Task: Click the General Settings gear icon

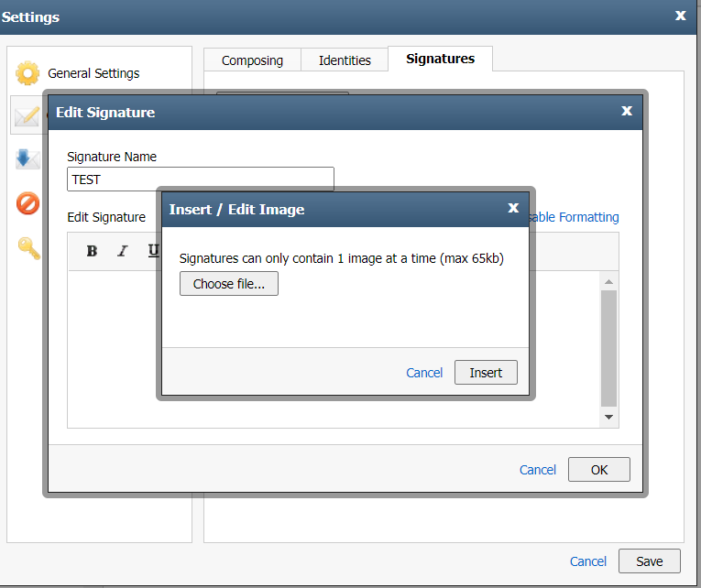Action: pos(27,73)
